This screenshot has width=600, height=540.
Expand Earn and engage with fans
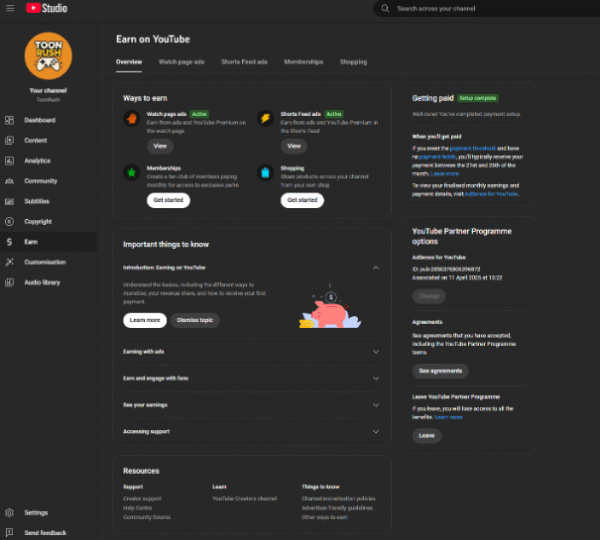pyautogui.click(x=376, y=378)
